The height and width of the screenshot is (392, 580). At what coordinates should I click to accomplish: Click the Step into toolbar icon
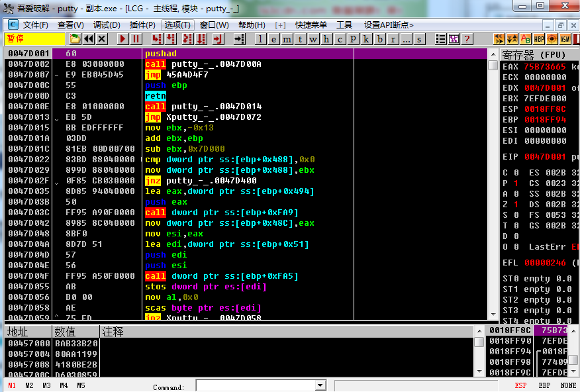[x=156, y=39]
